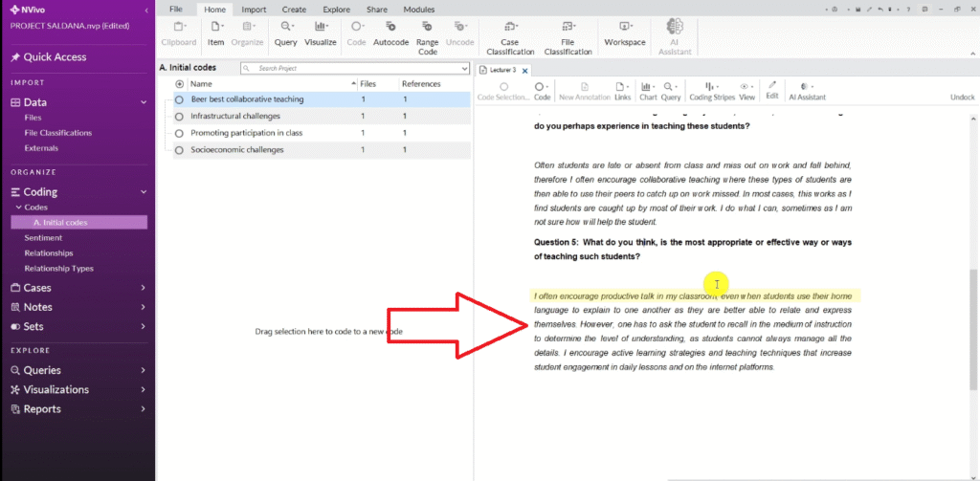Switch to the Explore ribbon tab
The width and height of the screenshot is (980, 481).
(336, 9)
